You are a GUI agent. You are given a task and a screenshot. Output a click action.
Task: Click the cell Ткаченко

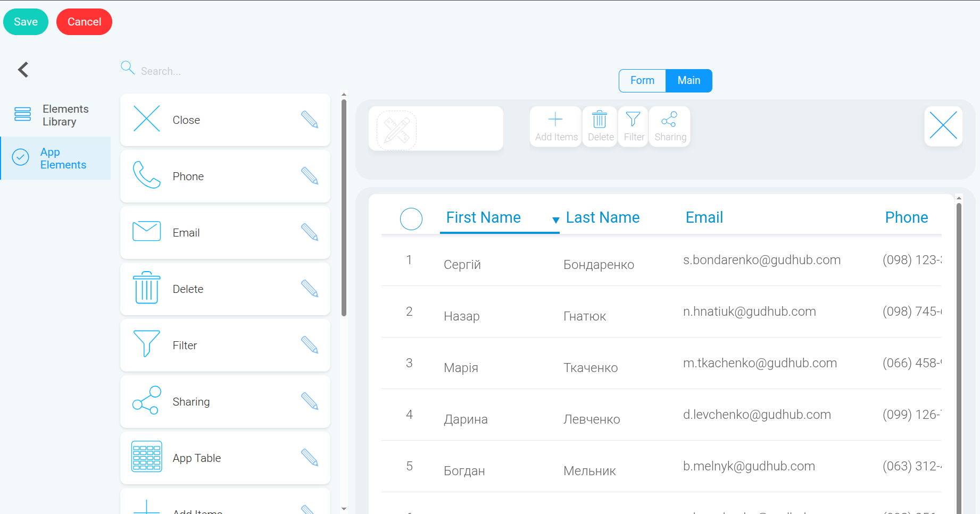point(591,368)
